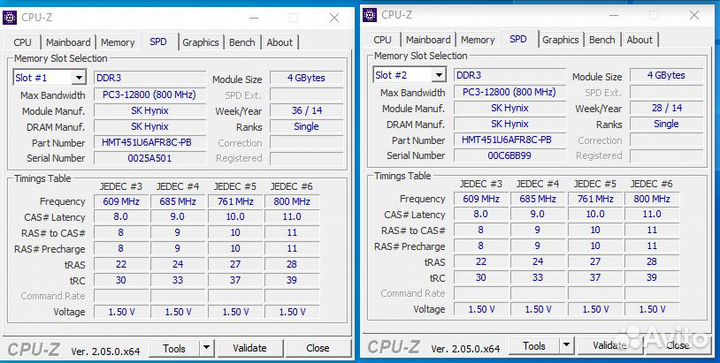Click JEDEC #3 CAS# Latency 8.0 right window
This screenshot has width=720, height=363.
click(481, 214)
